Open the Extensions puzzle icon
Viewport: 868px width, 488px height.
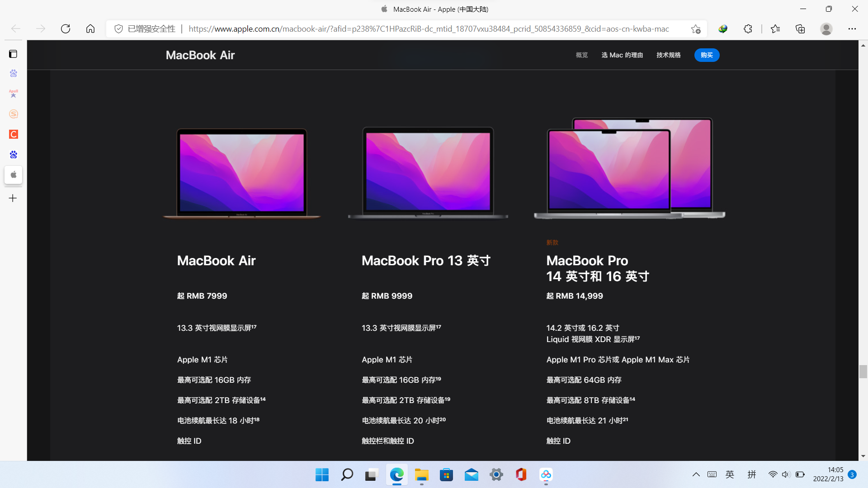click(748, 28)
